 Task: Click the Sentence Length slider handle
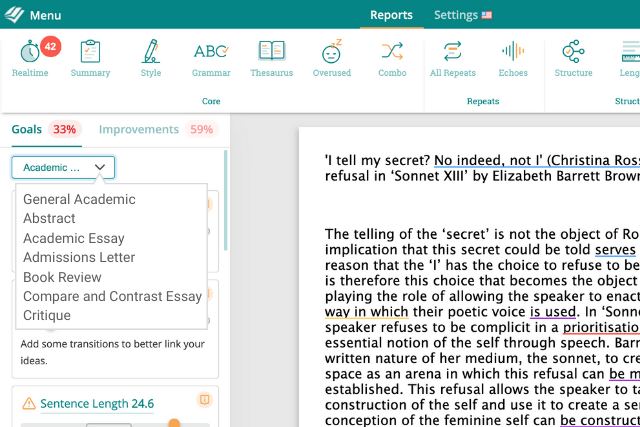click(x=174, y=423)
